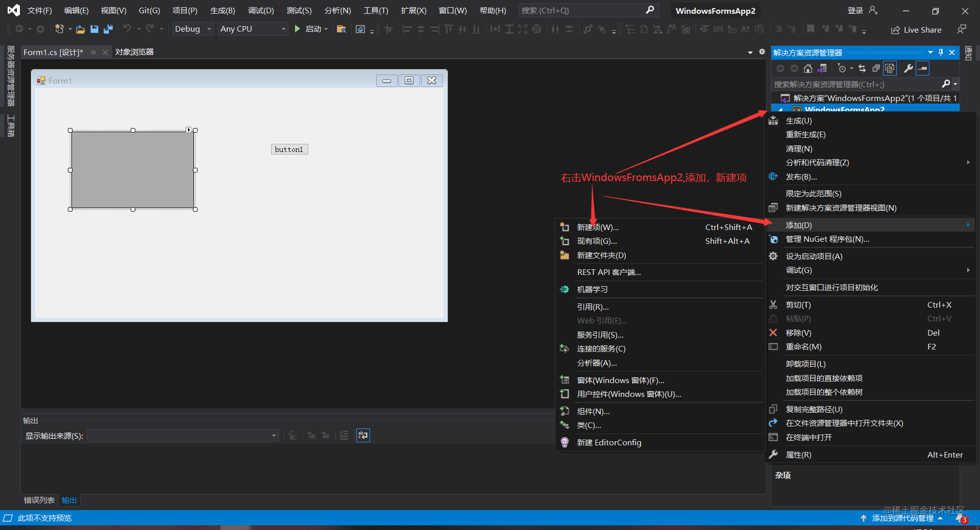Open the Tools menu 工具(T)
The width and height of the screenshot is (980, 530).
pos(376,10)
